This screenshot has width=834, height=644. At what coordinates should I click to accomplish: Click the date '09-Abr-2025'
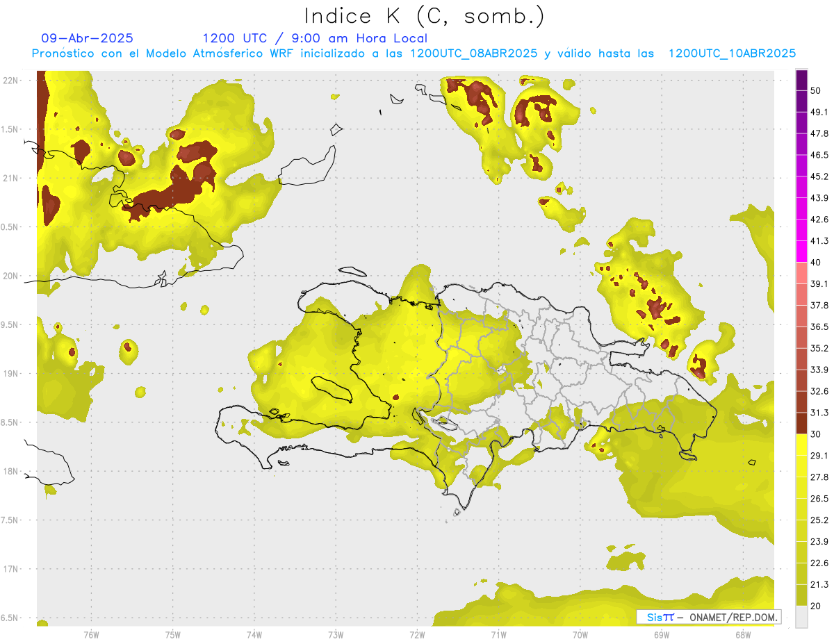coord(88,38)
